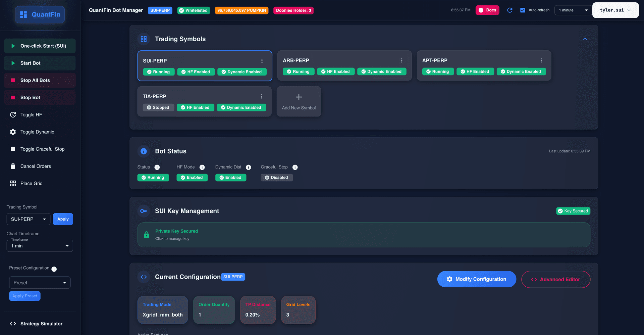Click the refresh icon in top bar
The height and width of the screenshot is (335, 644).
(x=509, y=10)
